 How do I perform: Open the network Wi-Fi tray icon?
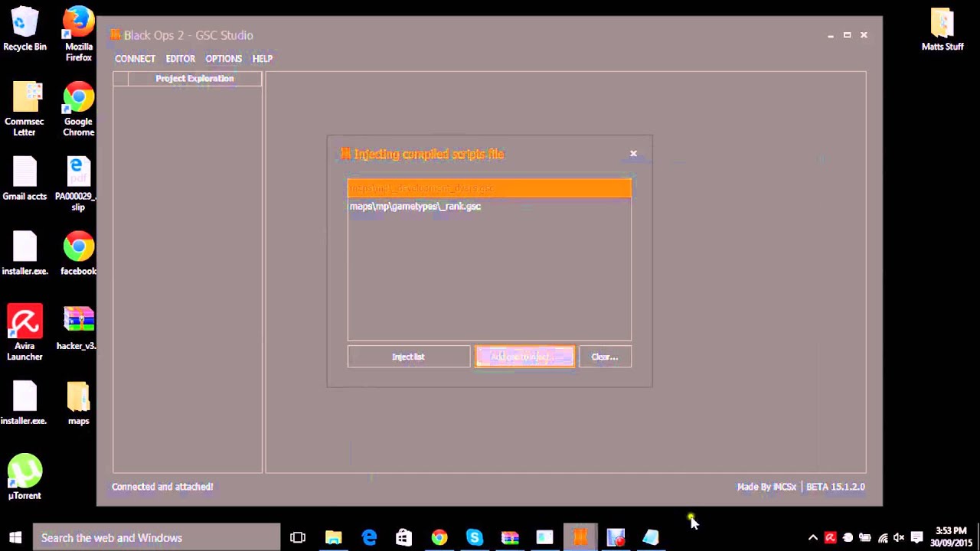[883, 537]
